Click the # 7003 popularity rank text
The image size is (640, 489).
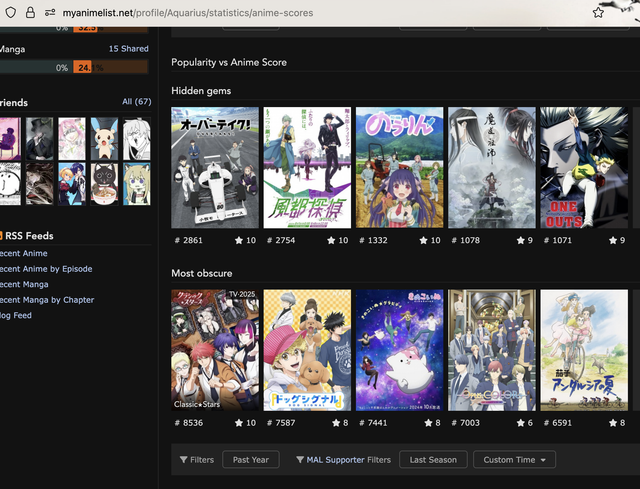(465, 422)
